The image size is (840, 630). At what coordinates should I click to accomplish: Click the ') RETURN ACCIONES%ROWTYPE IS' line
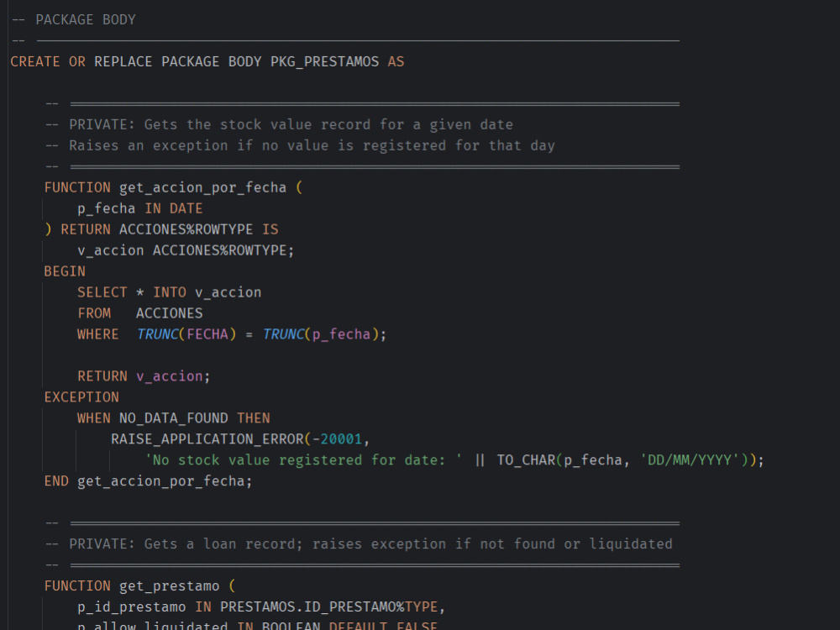tap(161, 229)
